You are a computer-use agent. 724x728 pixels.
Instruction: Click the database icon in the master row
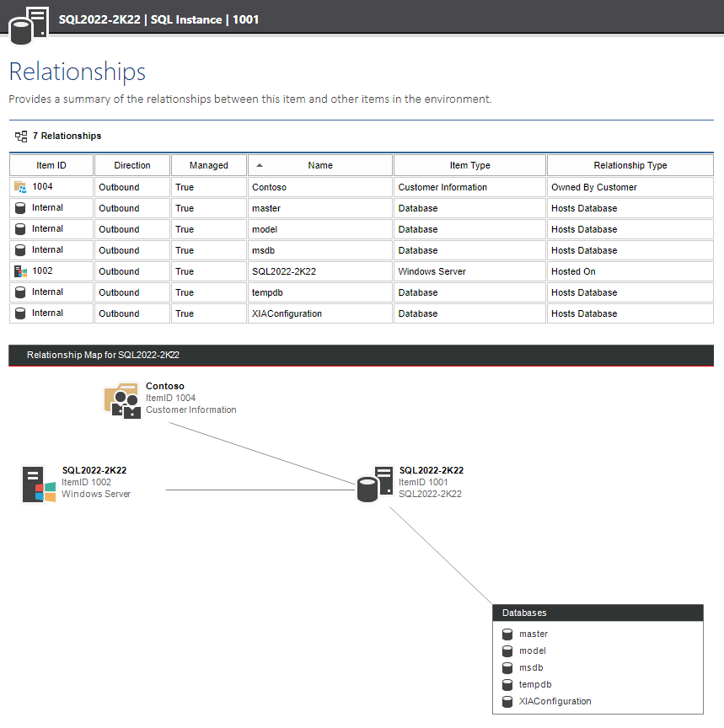[x=20, y=208]
